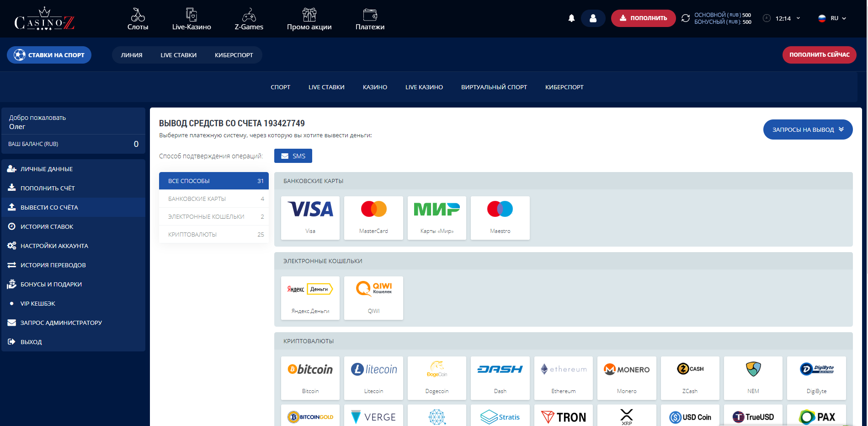
Task: Go to Виртуальный спорт menu item
Action: pos(494,87)
